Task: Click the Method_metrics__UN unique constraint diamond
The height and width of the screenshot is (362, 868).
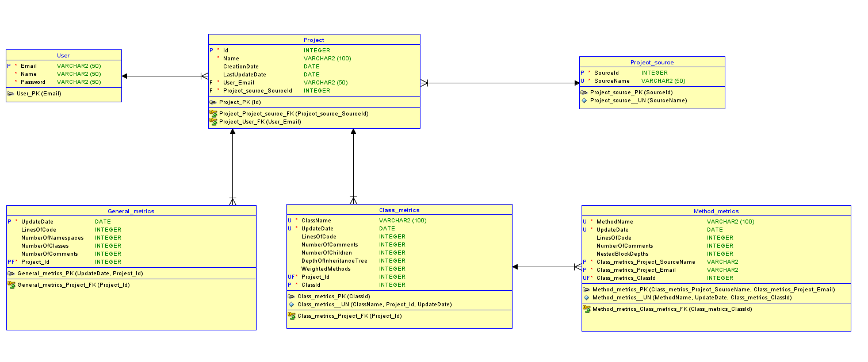Action: tap(586, 298)
